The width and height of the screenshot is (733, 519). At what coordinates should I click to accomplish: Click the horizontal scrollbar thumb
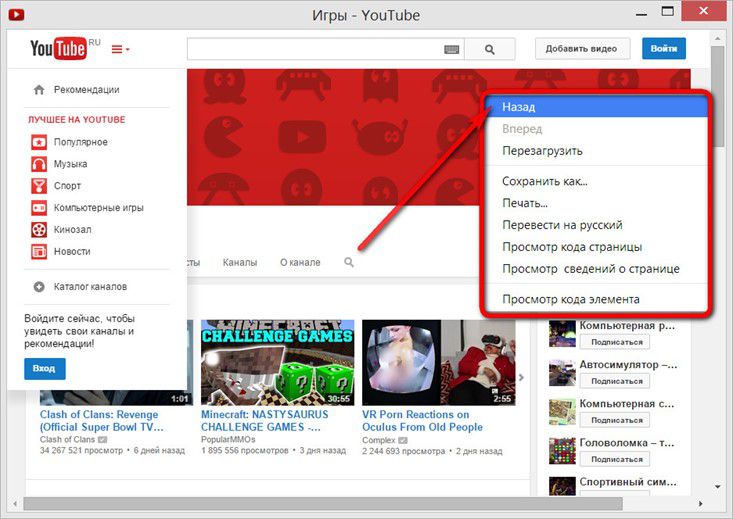[x=323, y=504]
